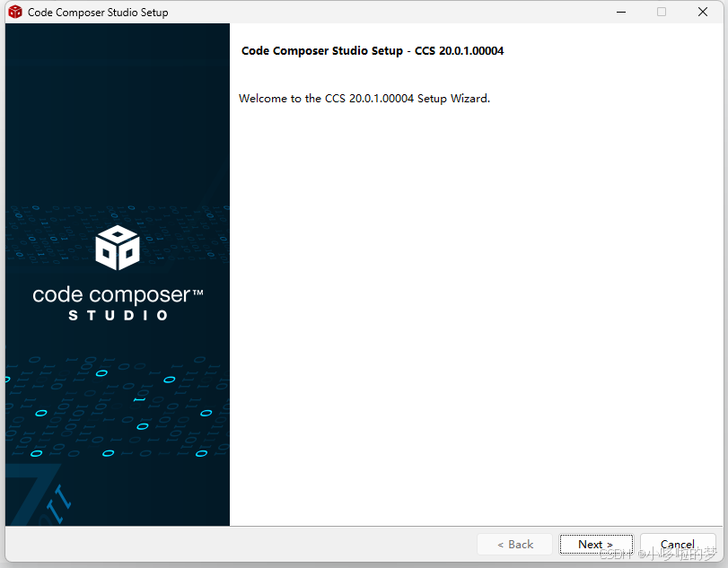Viewport: 728px width, 568px height.
Task: Minimize the Code Composer Studio Setup window
Action: click(621, 12)
